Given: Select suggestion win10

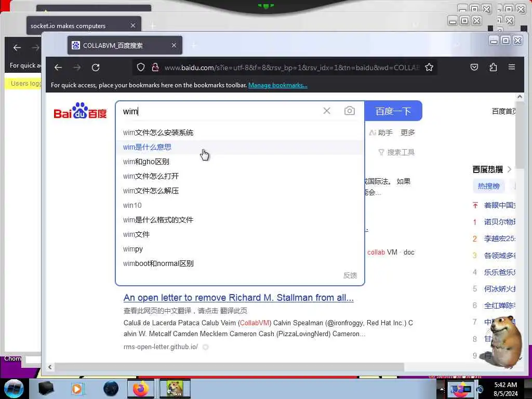Looking at the screenshot, I should 240,205.
